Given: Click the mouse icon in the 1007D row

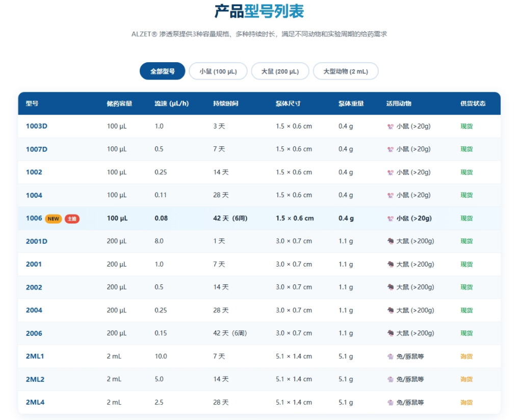Looking at the screenshot, I should [390, 149].
